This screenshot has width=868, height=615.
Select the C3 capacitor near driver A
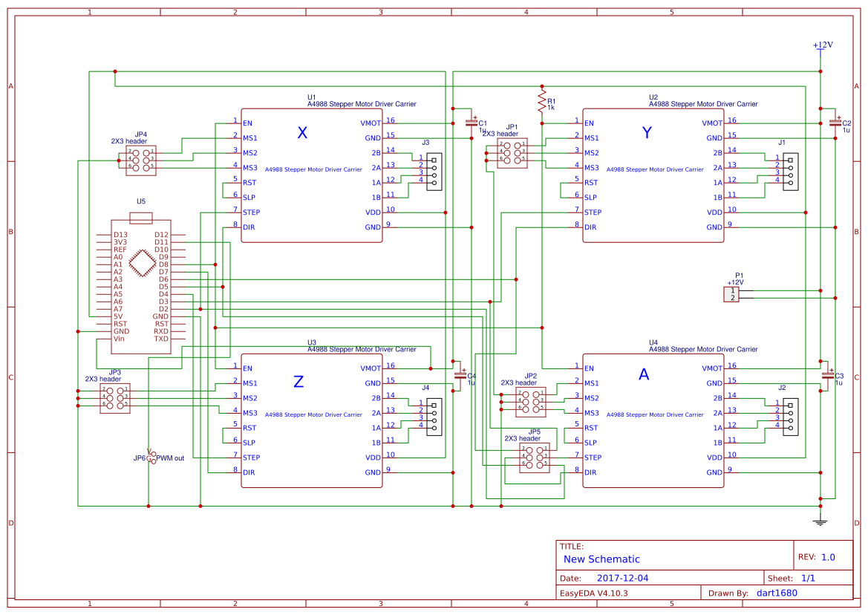(828, 377)
